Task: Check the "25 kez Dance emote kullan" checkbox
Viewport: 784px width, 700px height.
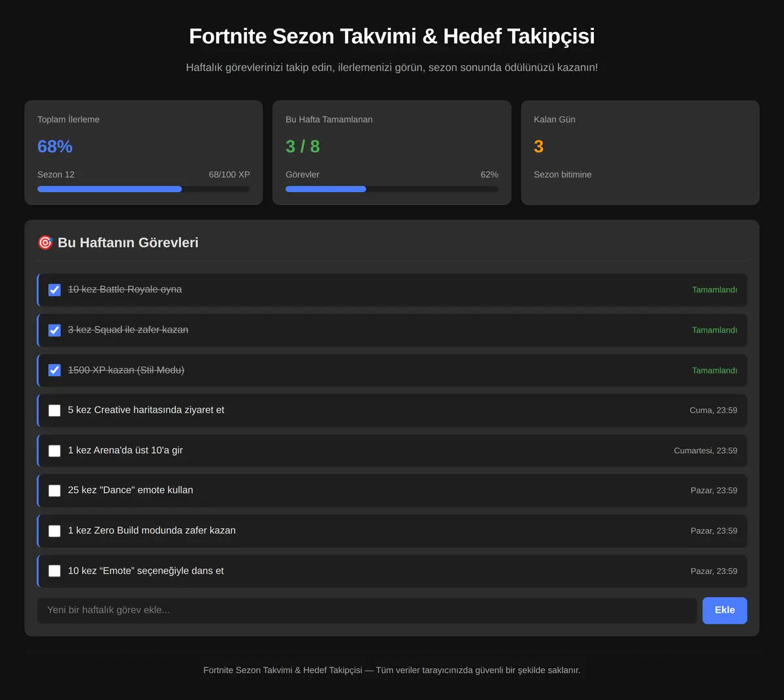Action: [55, 491]
